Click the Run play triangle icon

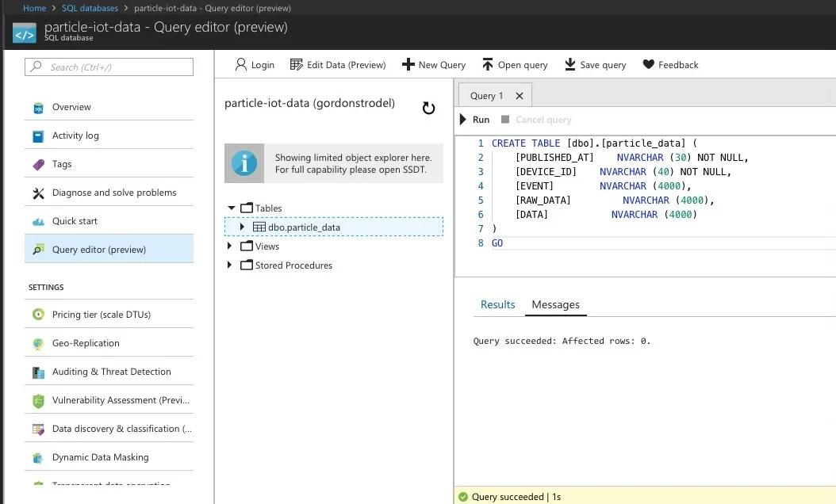462,120
